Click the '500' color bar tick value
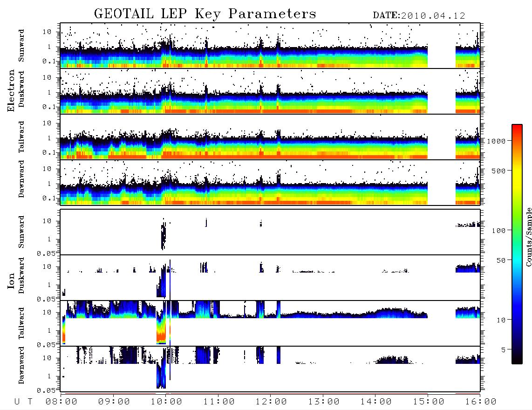The width and height of the screenshot is (532, 410). [x=499, y=171]
